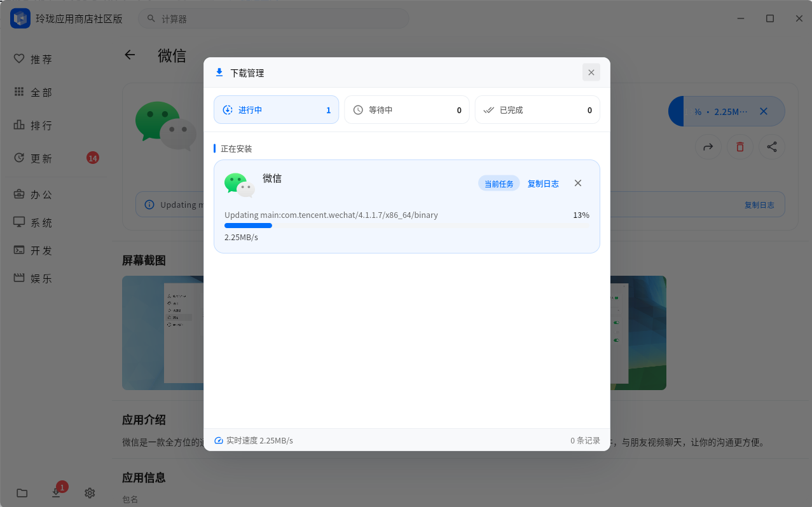Viewport: 812px width, 507px height.
Task: Click the Linglong app store logo
Action: [x=20, y=18]
